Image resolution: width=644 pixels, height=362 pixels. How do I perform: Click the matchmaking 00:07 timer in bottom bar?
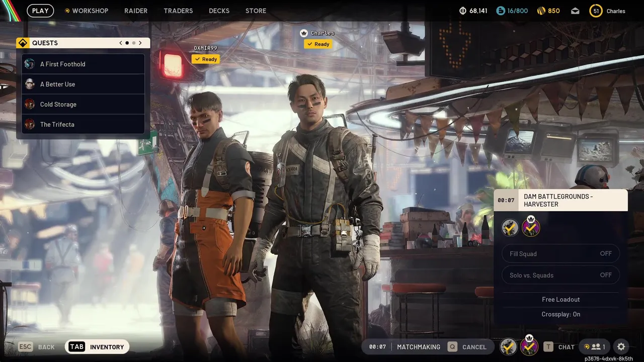click(x=377, y=347)
